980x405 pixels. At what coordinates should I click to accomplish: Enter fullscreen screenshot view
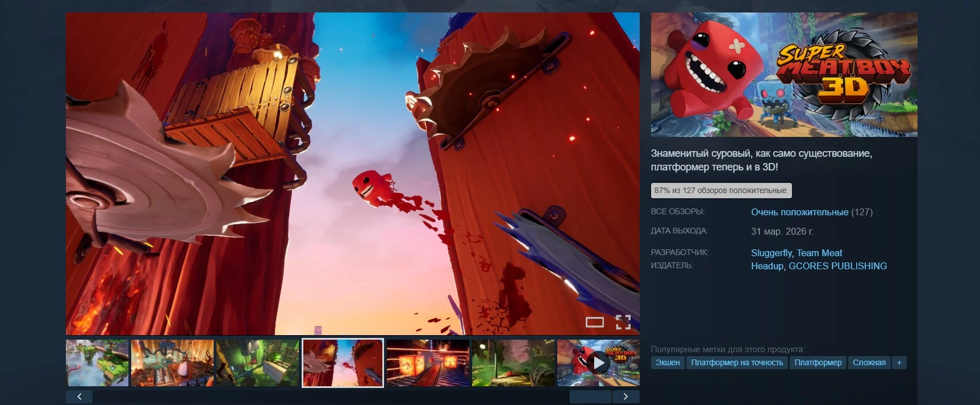[623, 322]
